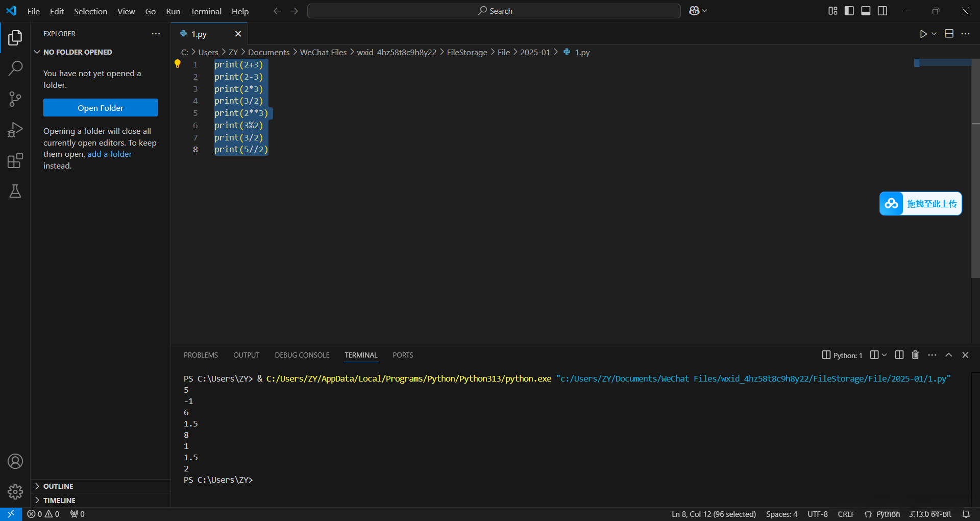This screenshot has width=980, height=521.
Task: Click the Run Python File play button
Action: (x=923, y=34)
